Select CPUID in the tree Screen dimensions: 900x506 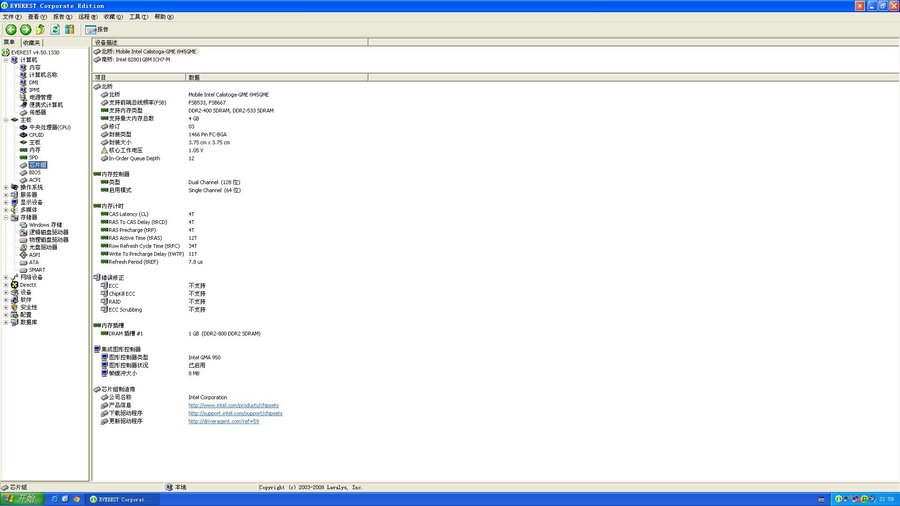[x=36, y=135]
